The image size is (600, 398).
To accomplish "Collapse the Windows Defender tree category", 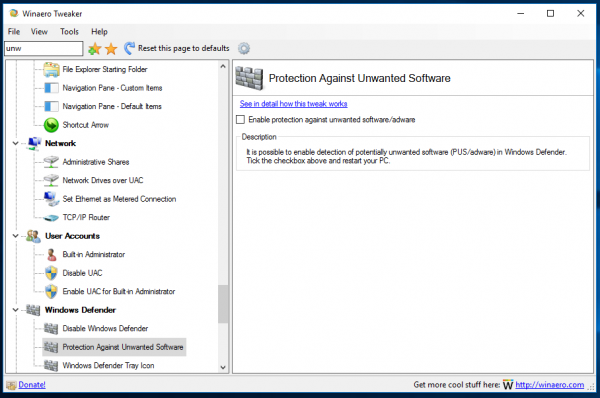I will pos(15,310).
